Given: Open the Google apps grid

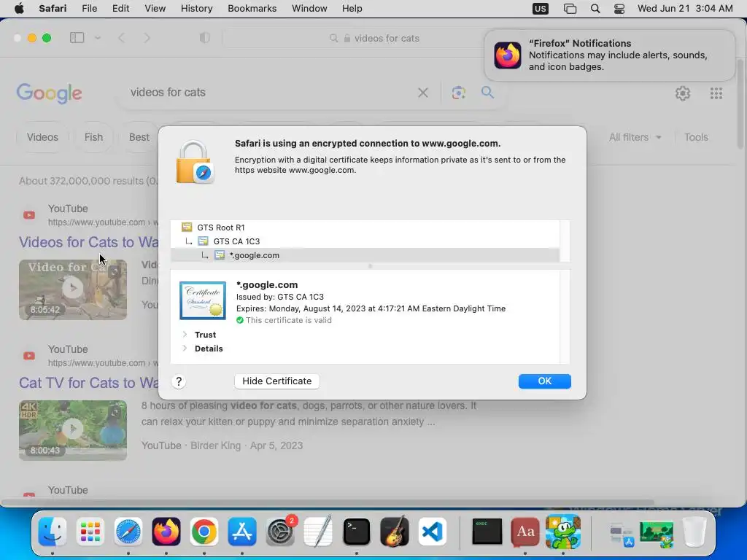Looking at the screenshot, I should click(716, 93).
